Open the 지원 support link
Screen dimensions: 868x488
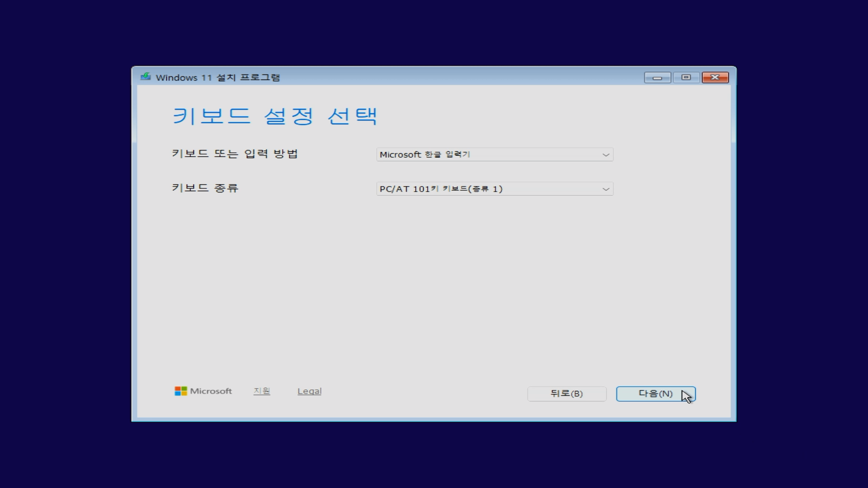[x=261, y=391]
